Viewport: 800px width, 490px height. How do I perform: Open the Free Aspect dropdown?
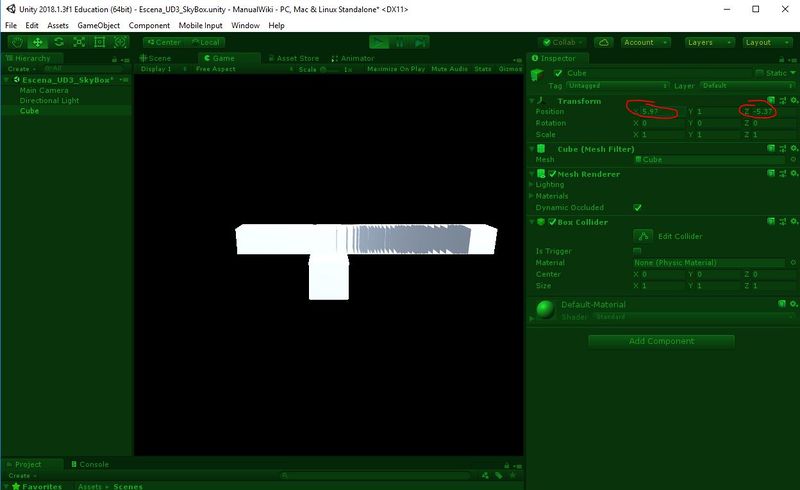(244, 69)
